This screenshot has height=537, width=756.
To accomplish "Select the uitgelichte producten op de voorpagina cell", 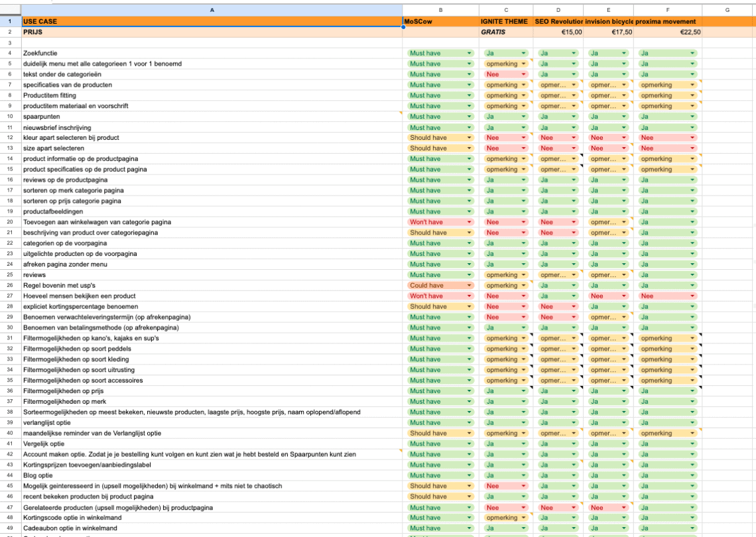I will [x=212, y=253].
